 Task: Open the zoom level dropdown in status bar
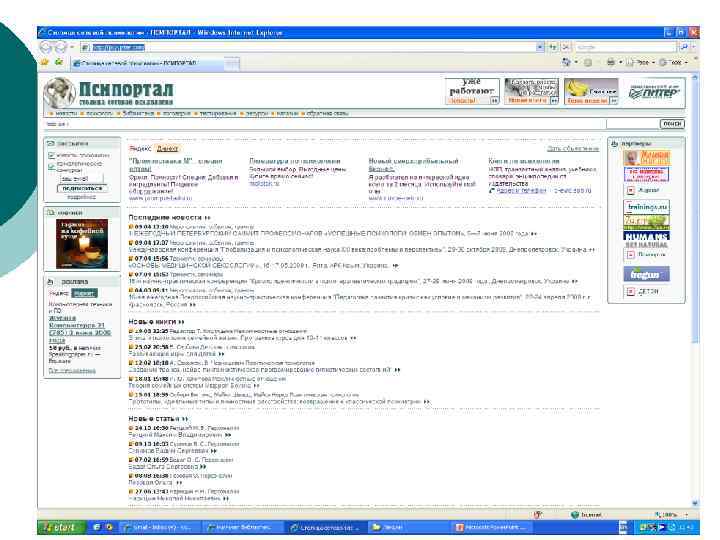point(686,515)
